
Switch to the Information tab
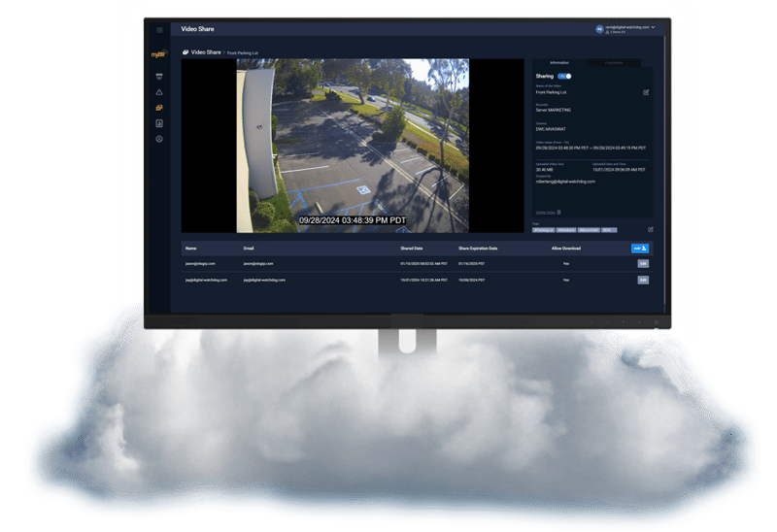pos(559,63)
